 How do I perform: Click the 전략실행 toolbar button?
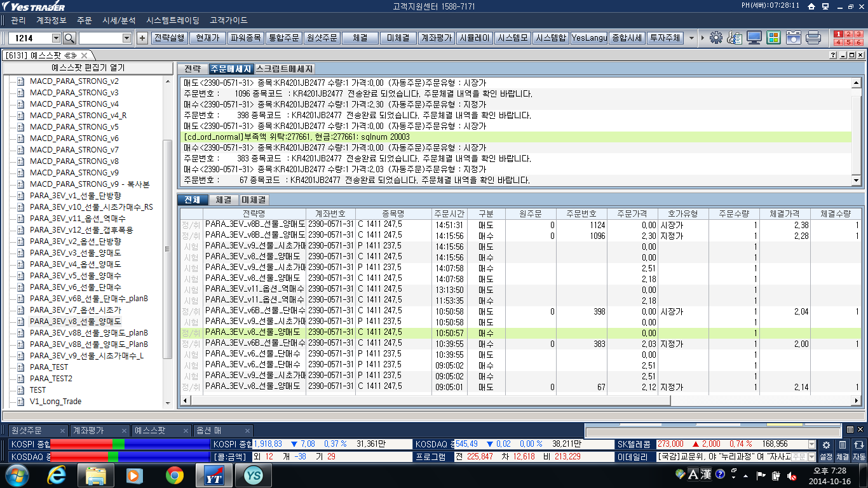click(x=170, y=38)
